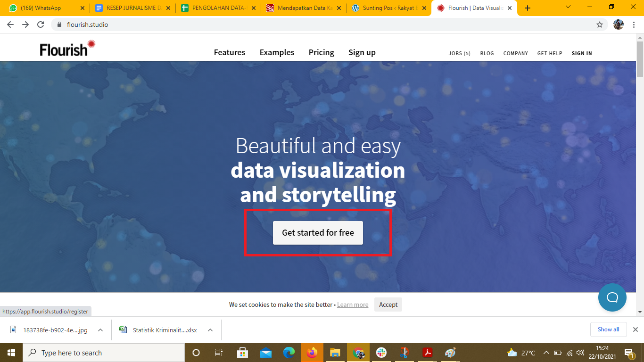Bookmark this page with star icon

point(600,25)
